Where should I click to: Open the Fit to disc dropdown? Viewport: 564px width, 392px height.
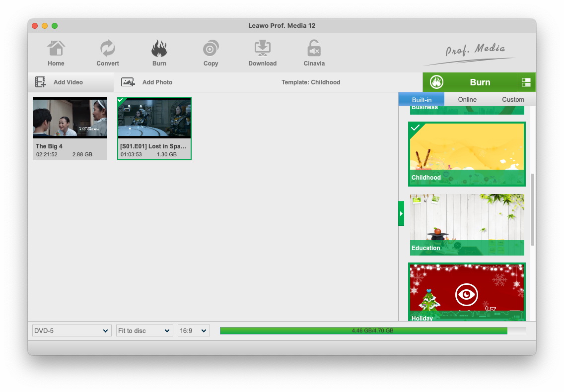144,330
